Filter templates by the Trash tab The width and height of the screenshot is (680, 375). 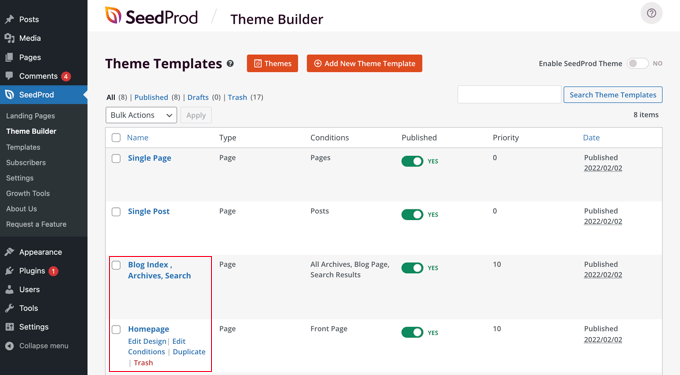click(x=237, y=97)
